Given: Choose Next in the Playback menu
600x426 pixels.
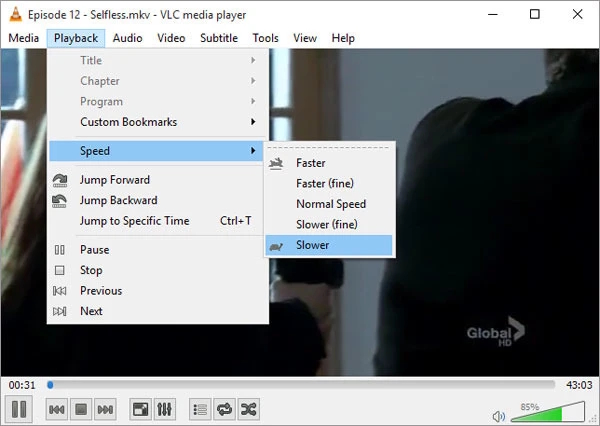Looking at the screenshot, I should click(158, 311).
